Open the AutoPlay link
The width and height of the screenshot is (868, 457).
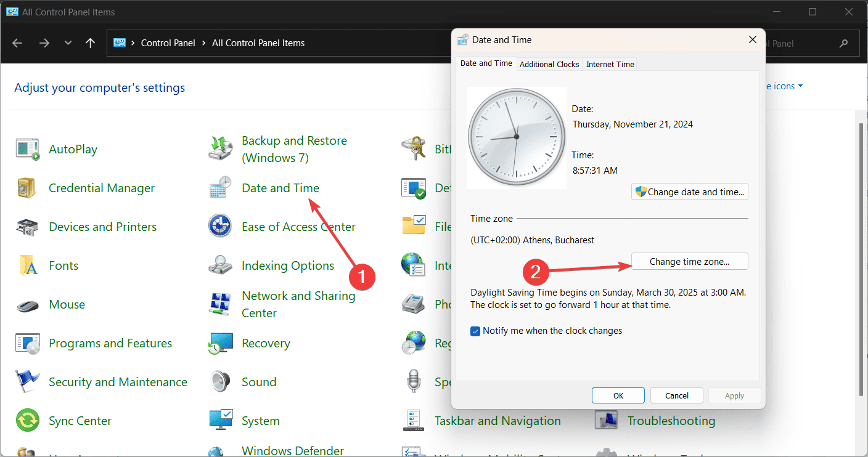[x=73, y=149]
